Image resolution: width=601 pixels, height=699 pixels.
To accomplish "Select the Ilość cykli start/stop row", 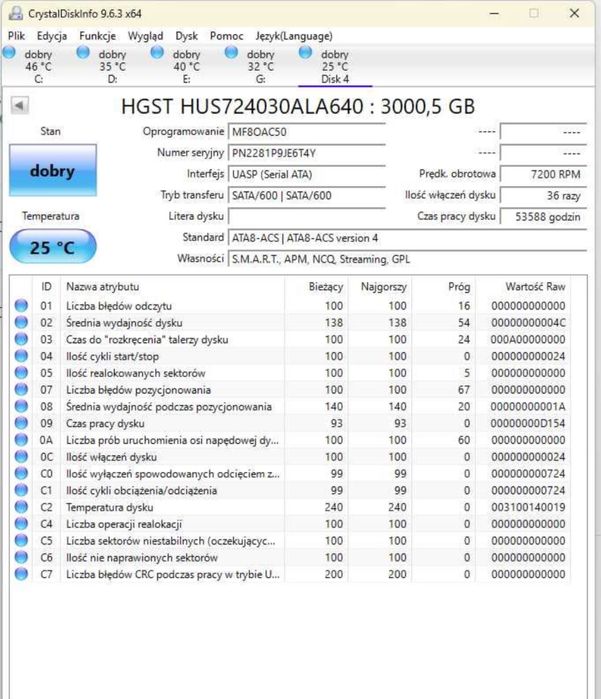I will [290, 356].
